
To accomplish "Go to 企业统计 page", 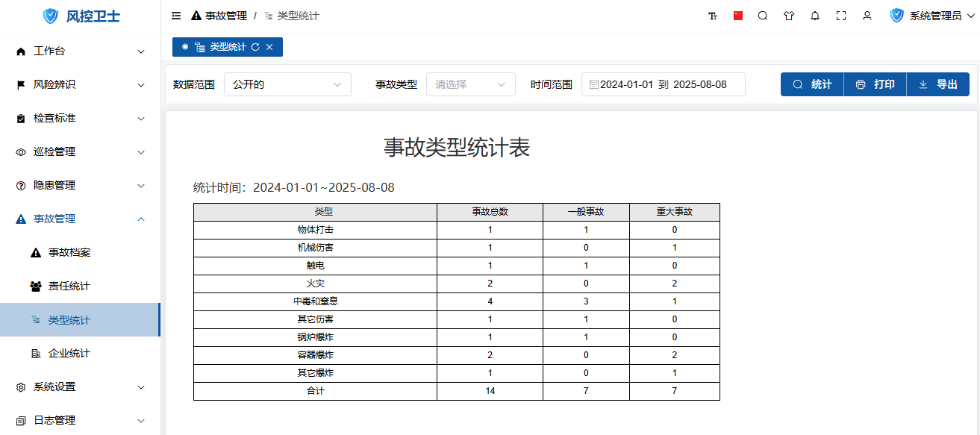I will [x=69, y=353].
